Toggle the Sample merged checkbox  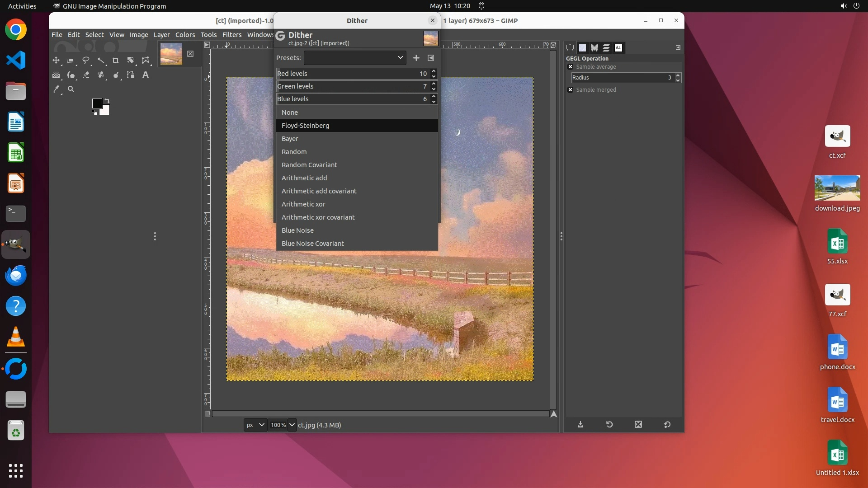click(571, 90)
